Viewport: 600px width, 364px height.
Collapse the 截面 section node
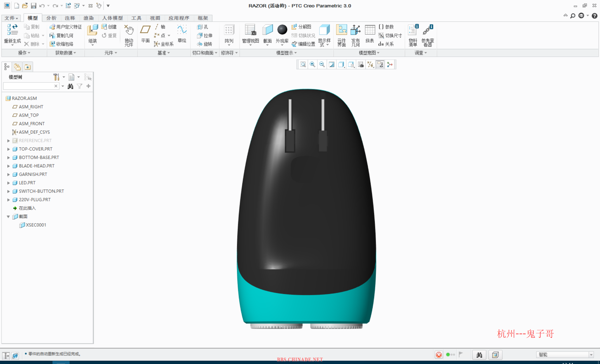[8, 216]
